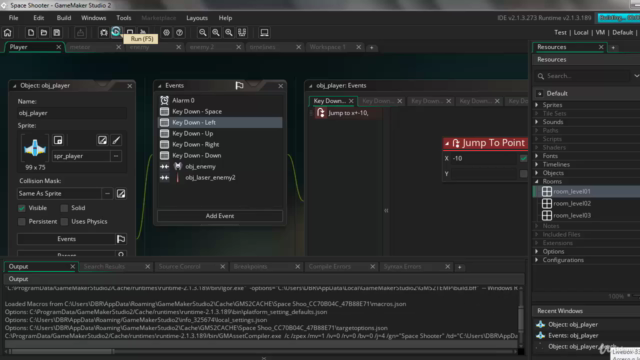Toggle the Visible checkbox
Screen dimensions: 640x360
(x=22, y=208)
